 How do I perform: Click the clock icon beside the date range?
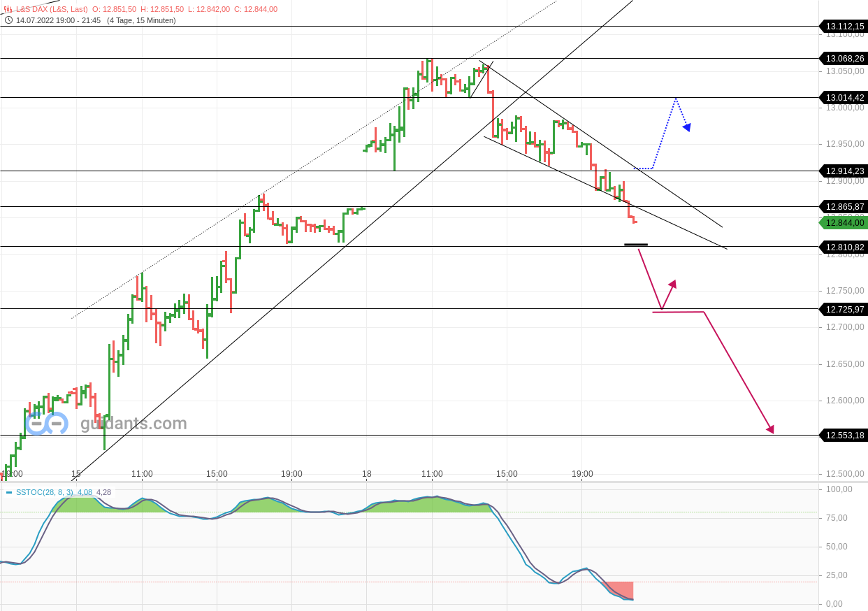(x=8, y=20)
